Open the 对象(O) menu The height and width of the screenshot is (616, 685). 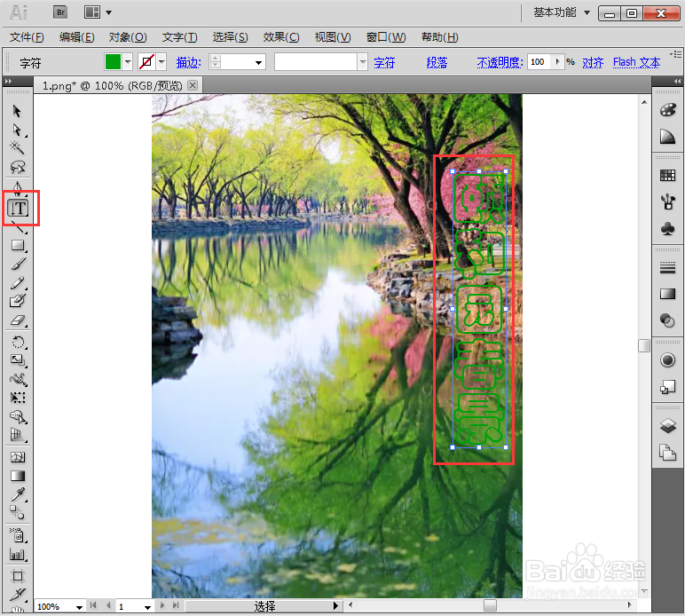click(x=128, y=37)
